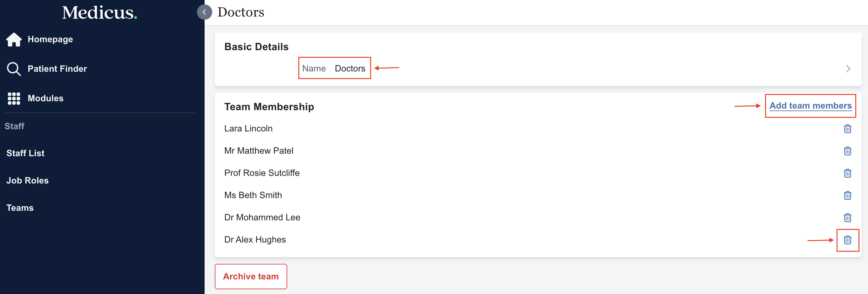The height and width of the screenshot is (294, 868).
Task: Remove Prof Rosie Sutcliffe via trash icon
Action: (x=847, y=173)
